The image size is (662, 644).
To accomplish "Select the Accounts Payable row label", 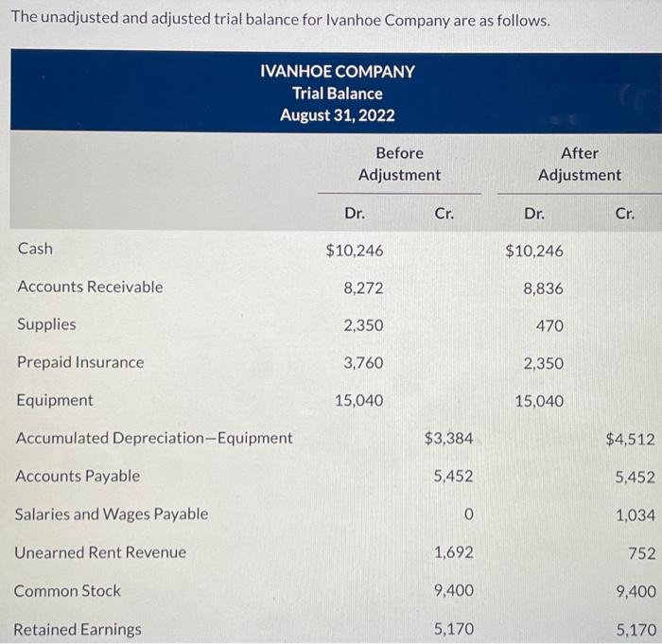I will [x=78, y=476].
